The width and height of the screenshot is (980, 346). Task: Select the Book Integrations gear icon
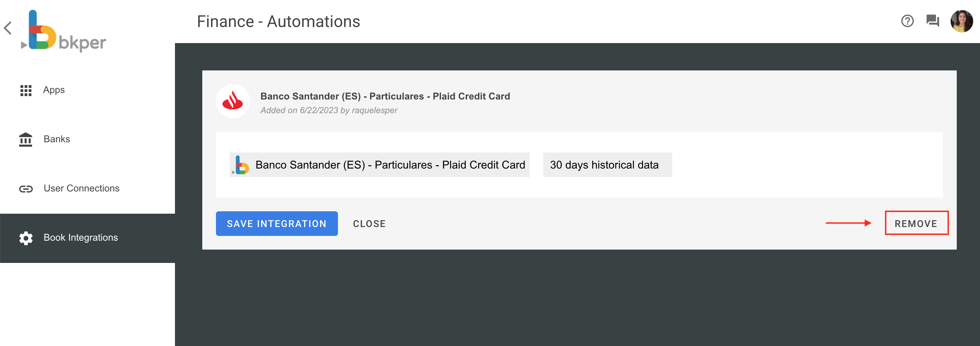[x=25, y=238]
